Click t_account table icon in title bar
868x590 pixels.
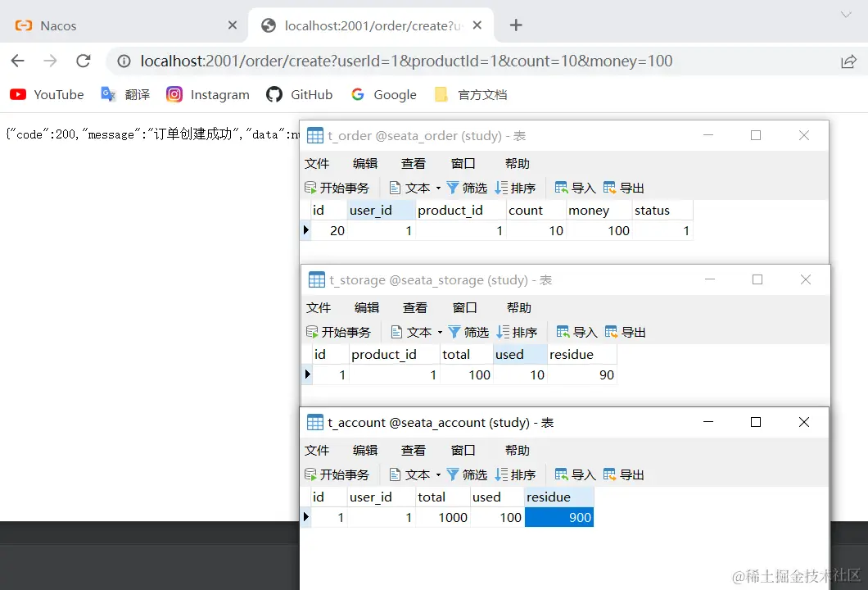point(315,423)
